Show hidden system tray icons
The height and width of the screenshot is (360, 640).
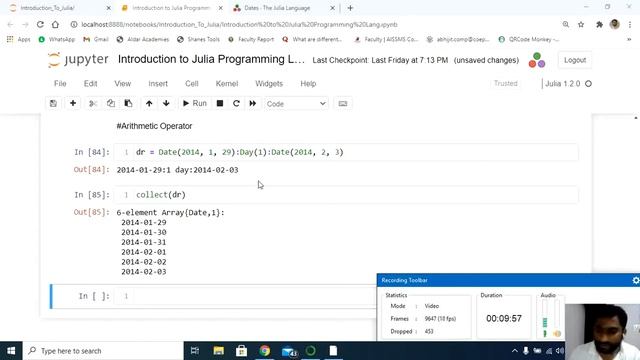point(514,351)
